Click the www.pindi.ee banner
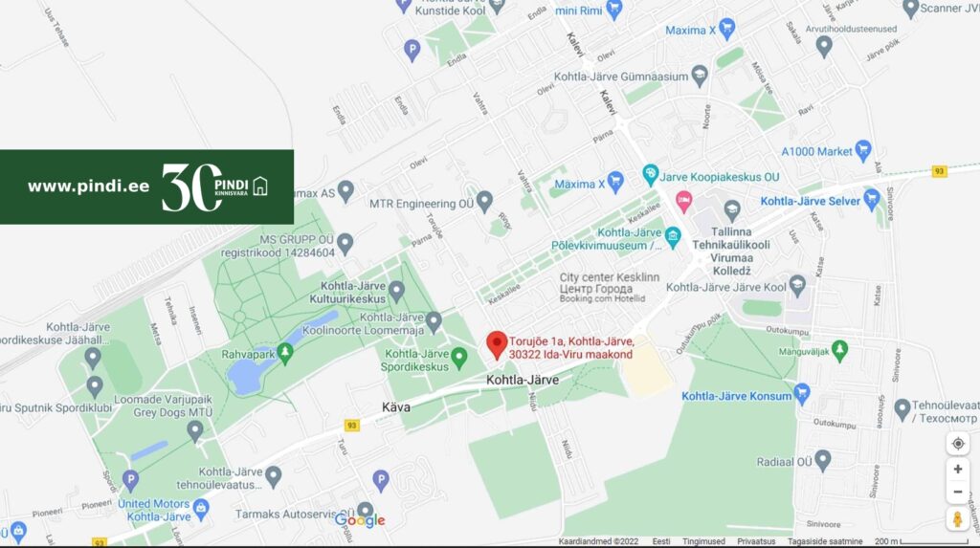Screen dimensions: 980x548 pos(146,186)
